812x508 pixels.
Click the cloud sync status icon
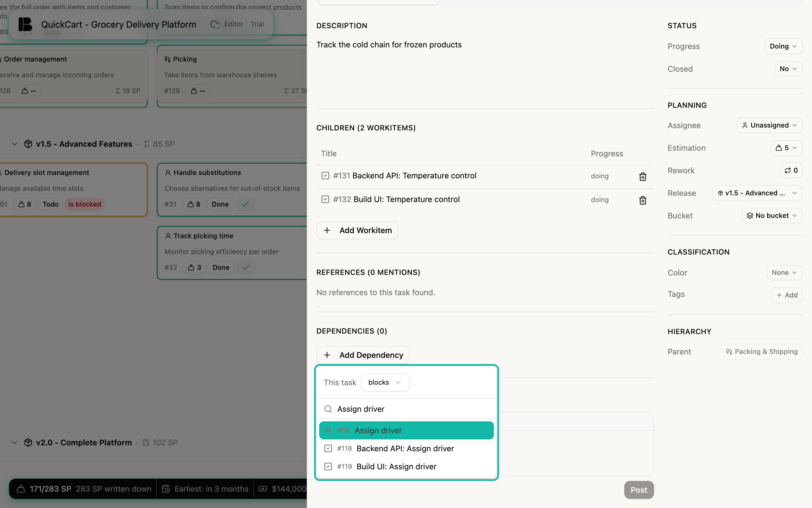point(215,25)
